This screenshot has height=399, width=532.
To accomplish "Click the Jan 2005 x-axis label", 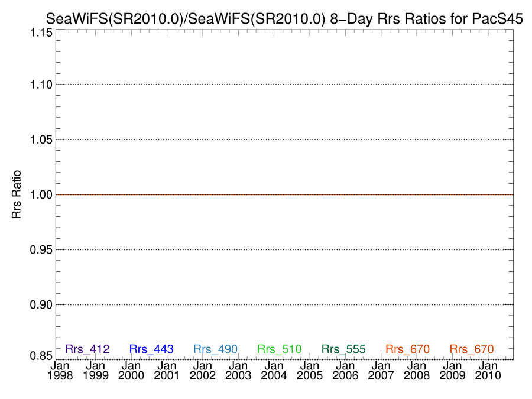I will click(309, 371).
